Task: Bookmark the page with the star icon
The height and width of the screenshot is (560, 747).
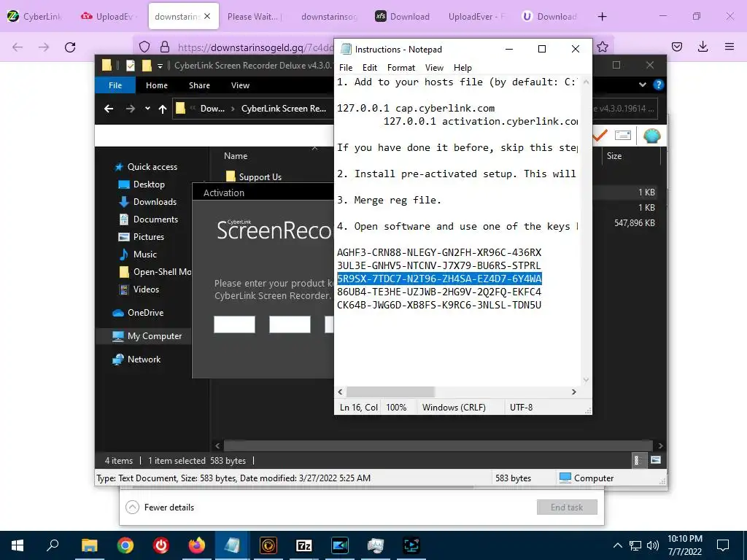Action: click(x=602, y=47)
